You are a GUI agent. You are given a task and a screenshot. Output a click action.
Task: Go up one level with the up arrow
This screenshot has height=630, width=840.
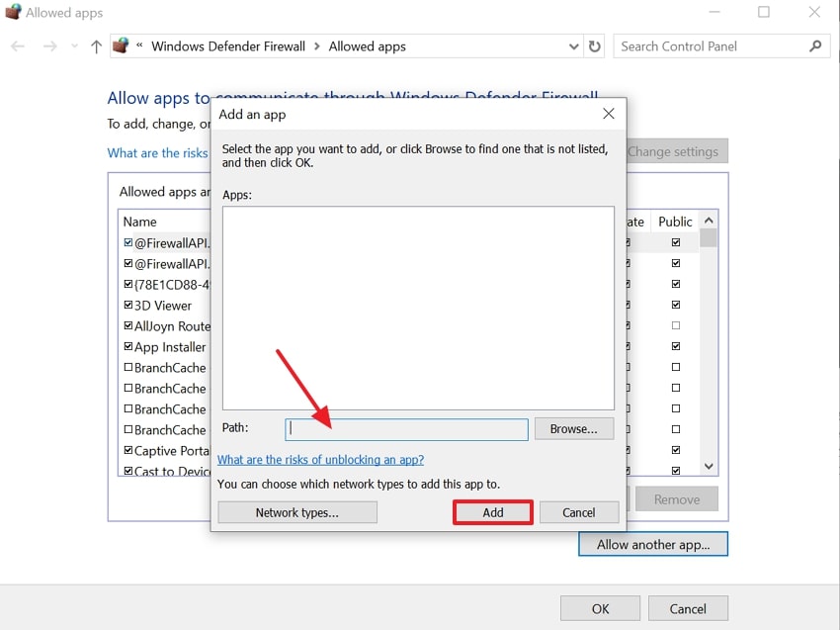97,46
